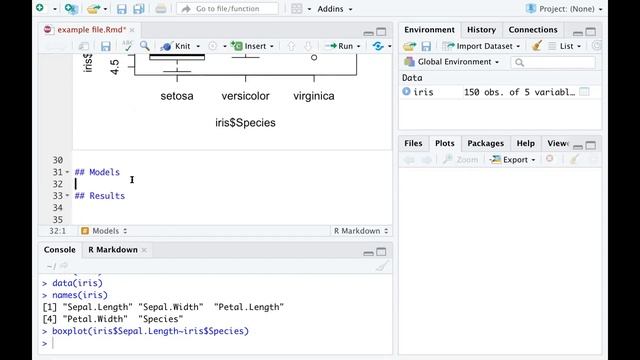Expand the Knit options dropdown arrow

(x=198, y=47)
